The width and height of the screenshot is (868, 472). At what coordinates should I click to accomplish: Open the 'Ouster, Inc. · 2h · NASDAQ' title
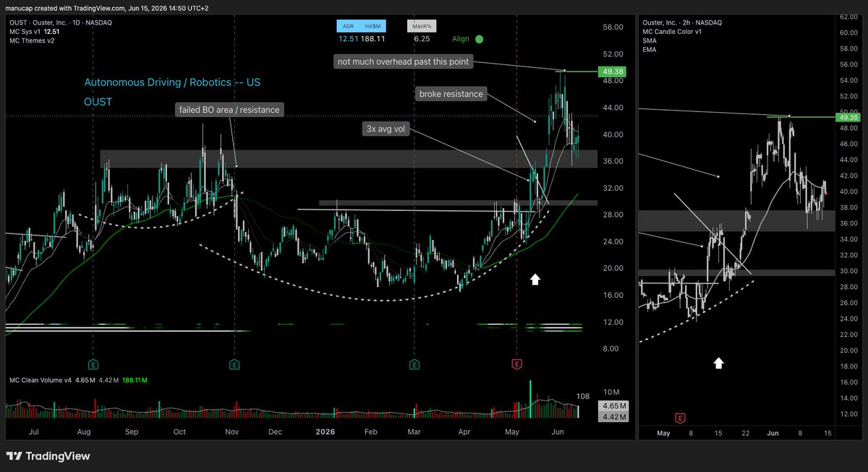[x=682, y=22]
